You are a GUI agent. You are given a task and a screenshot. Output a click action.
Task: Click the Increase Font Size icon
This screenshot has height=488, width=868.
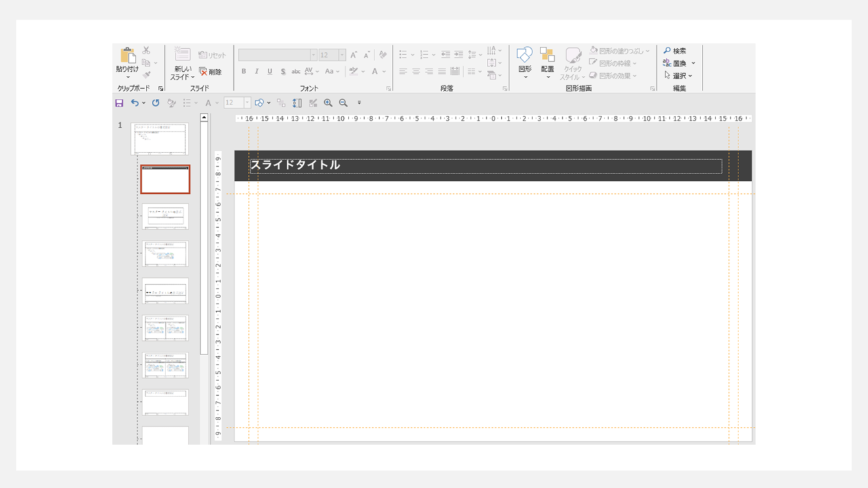pos(354,55)
